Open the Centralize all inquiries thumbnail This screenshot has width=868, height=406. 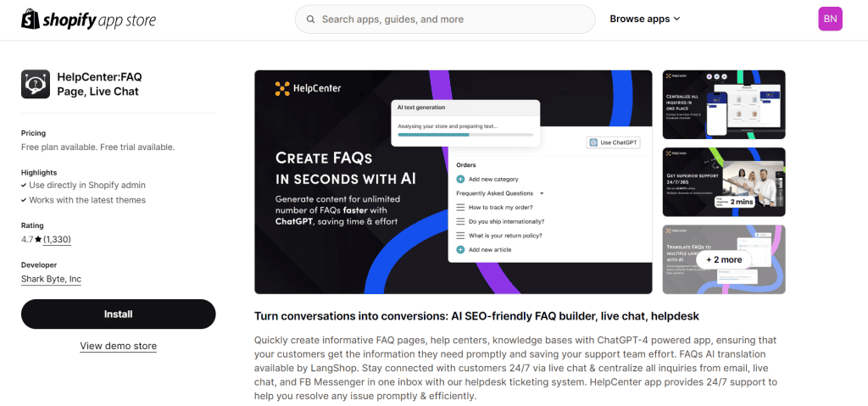[724, 104]
